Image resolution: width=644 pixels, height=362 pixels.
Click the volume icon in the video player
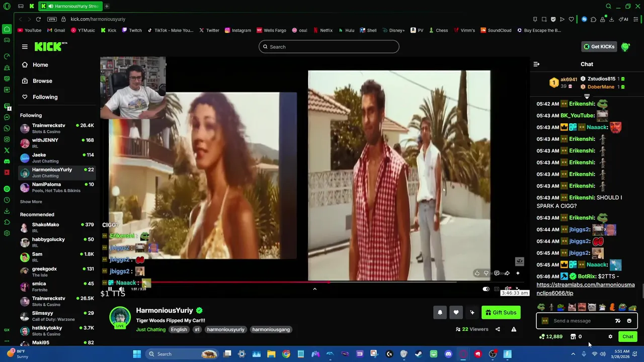tap(121, 289)
